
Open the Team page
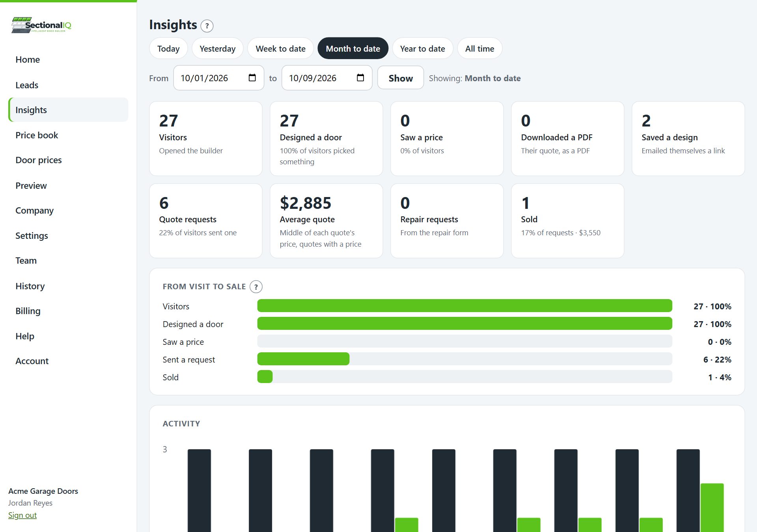(x=68, y=260)
